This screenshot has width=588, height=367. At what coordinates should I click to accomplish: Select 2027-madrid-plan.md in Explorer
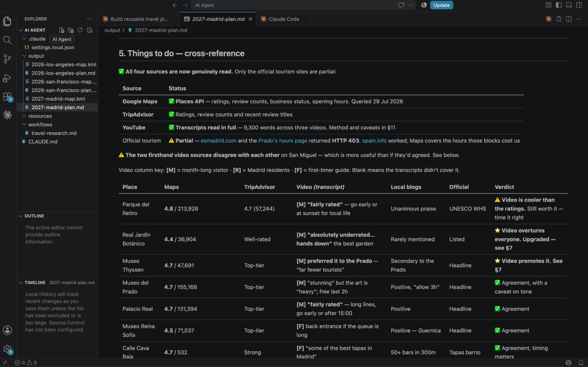click(x=58, y=107)
